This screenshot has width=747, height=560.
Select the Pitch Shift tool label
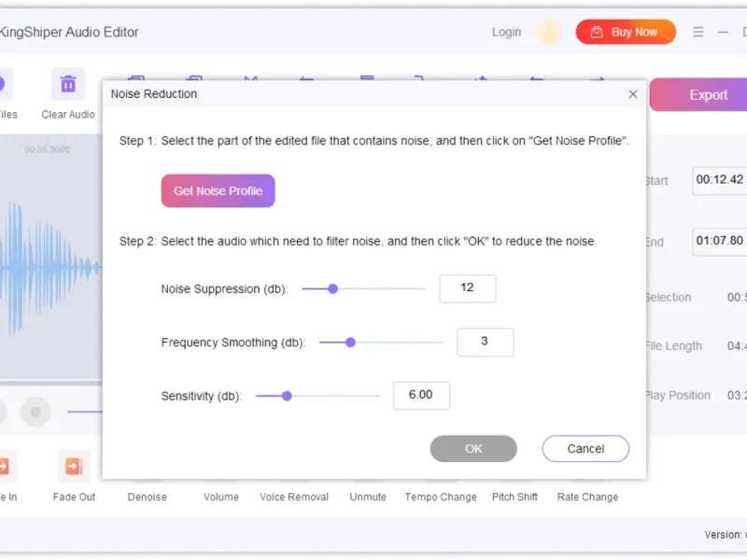tap(514, 497)
